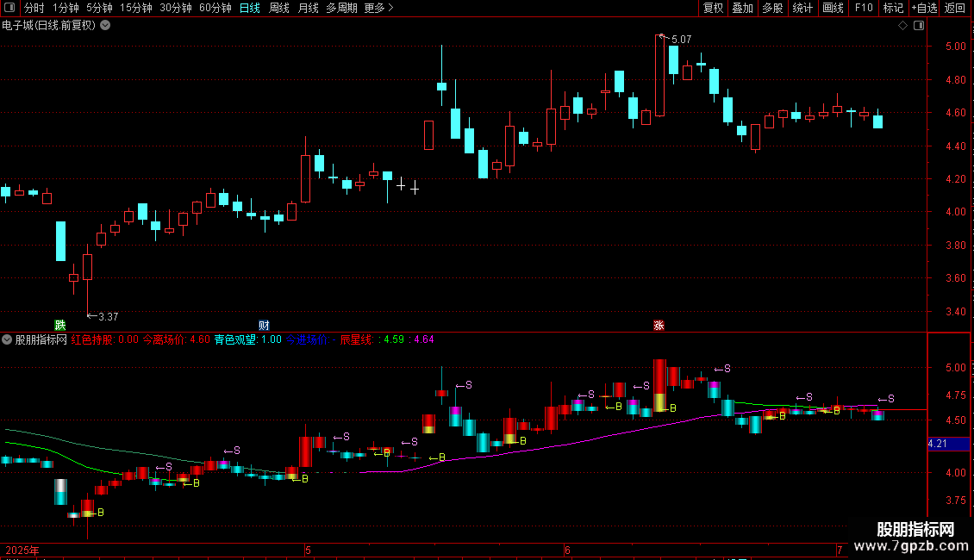Switch to 月线 monthly chart
Image resolution: width=974 pixels, height=560 pixels.
pos(308,8)
